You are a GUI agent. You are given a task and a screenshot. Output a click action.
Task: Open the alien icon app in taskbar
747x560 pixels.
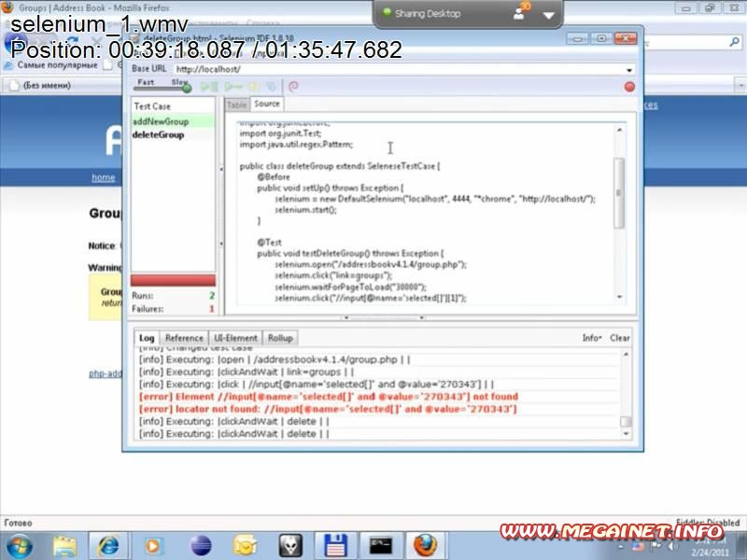pyautogui.click(x=290, y=546)
